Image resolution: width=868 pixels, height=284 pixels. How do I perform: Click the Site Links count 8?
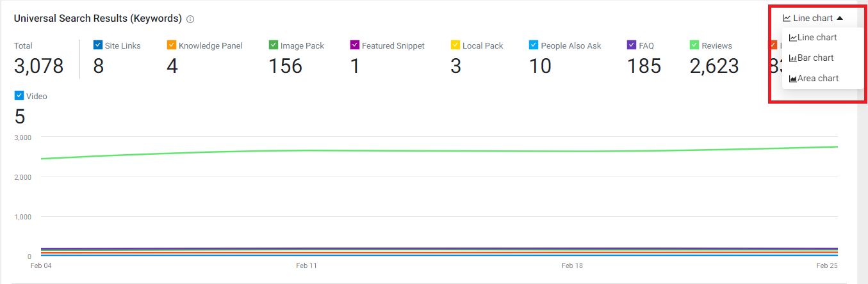click(x=99, y=66)
